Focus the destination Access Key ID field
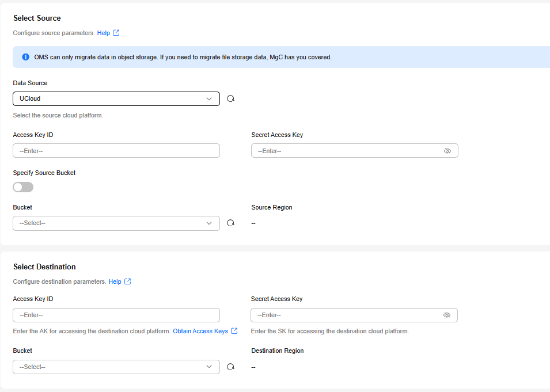Image resolution: width=550 pixels, height=392 pixels. click(x=116, y=315)
